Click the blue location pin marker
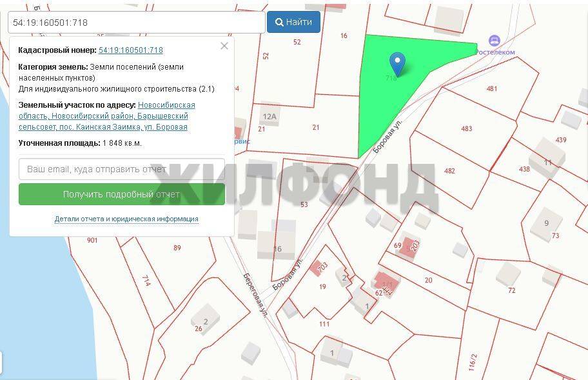Image resolution: width=588 pixels, height=380 pixels. (398, 64)
